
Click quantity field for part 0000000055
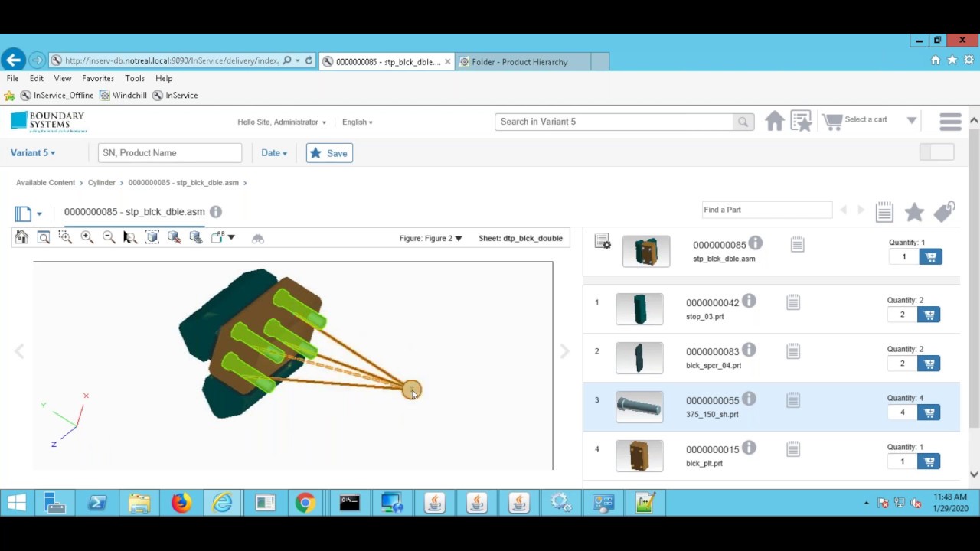tap(903, 412)
